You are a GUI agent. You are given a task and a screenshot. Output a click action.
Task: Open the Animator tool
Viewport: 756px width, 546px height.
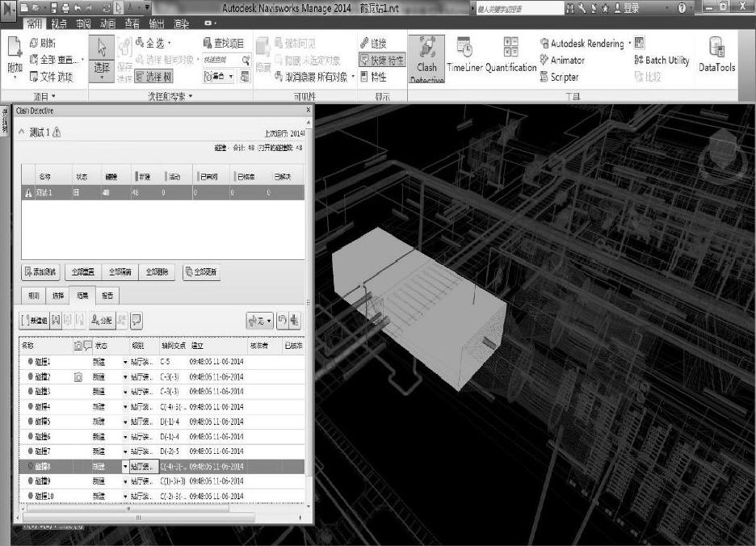click(562, 61)
